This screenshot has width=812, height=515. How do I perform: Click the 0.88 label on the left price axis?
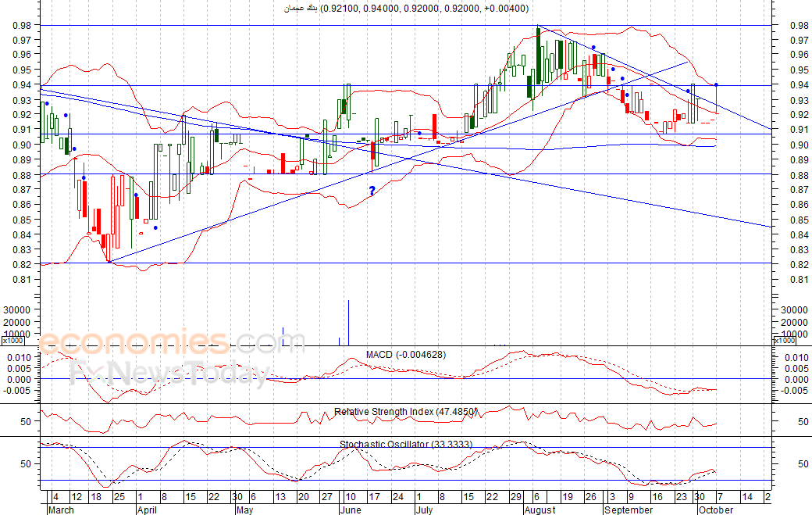(22, 175)
